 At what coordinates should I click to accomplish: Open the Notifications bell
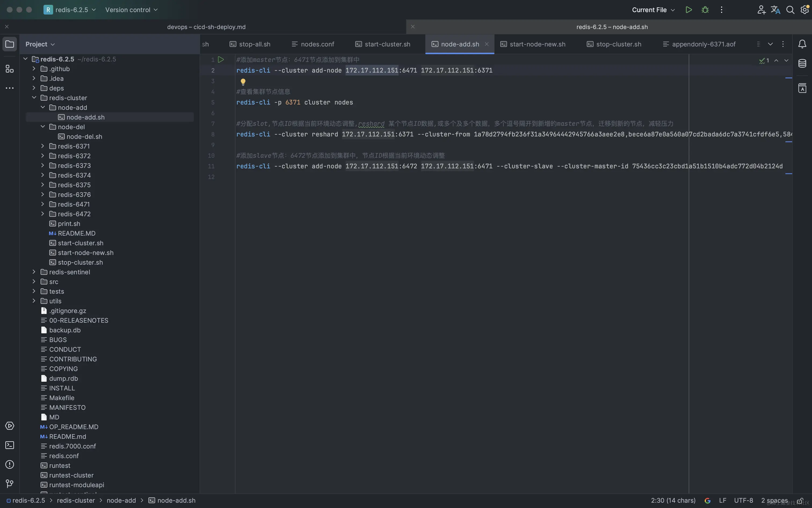(x=802, y=44)
